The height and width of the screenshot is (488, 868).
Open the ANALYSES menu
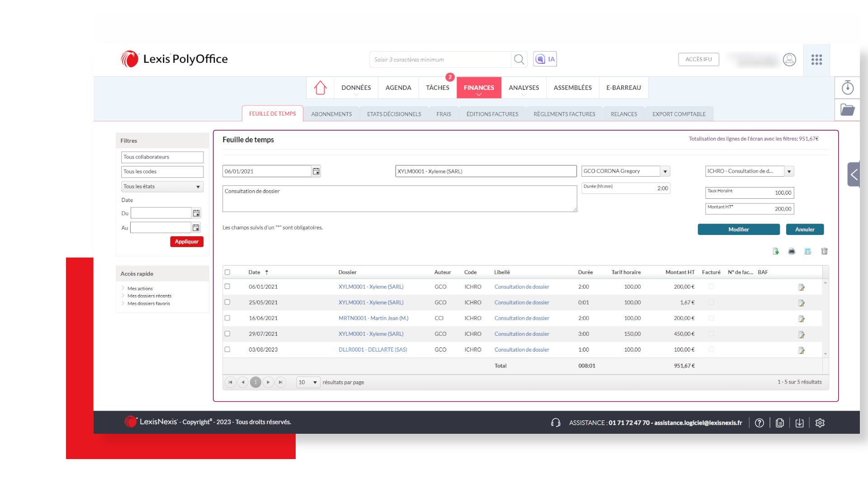524,88
